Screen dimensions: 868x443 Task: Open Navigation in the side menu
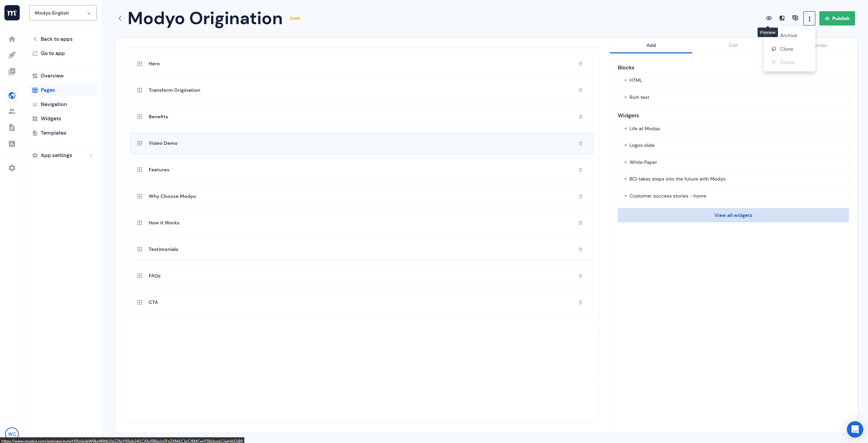pyautogui.click(x=54, y=104)
